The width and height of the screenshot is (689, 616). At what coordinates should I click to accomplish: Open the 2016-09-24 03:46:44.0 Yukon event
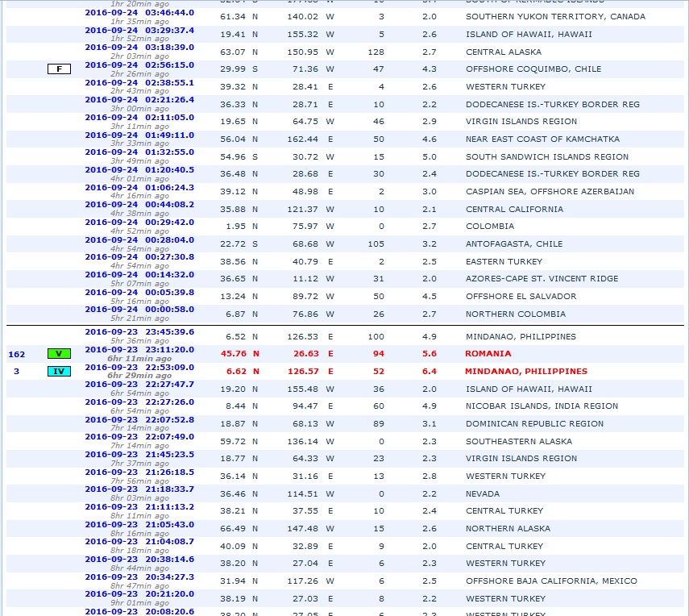139,13
